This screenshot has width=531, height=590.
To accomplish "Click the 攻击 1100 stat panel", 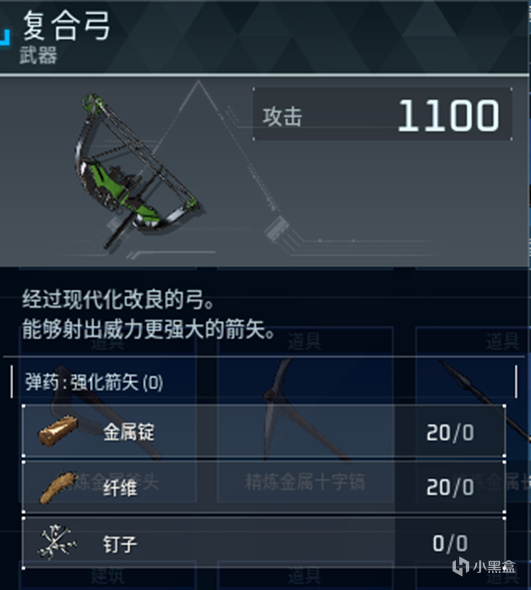I will [x=382, y=114].
